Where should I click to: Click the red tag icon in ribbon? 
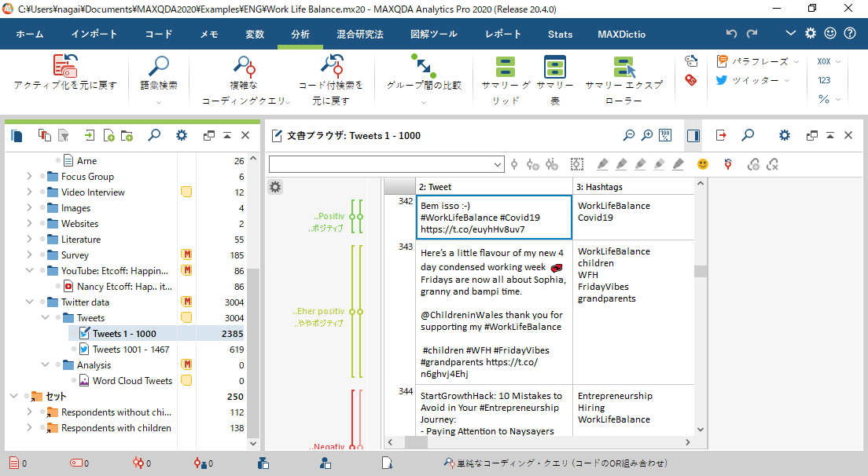click(691, 80)
